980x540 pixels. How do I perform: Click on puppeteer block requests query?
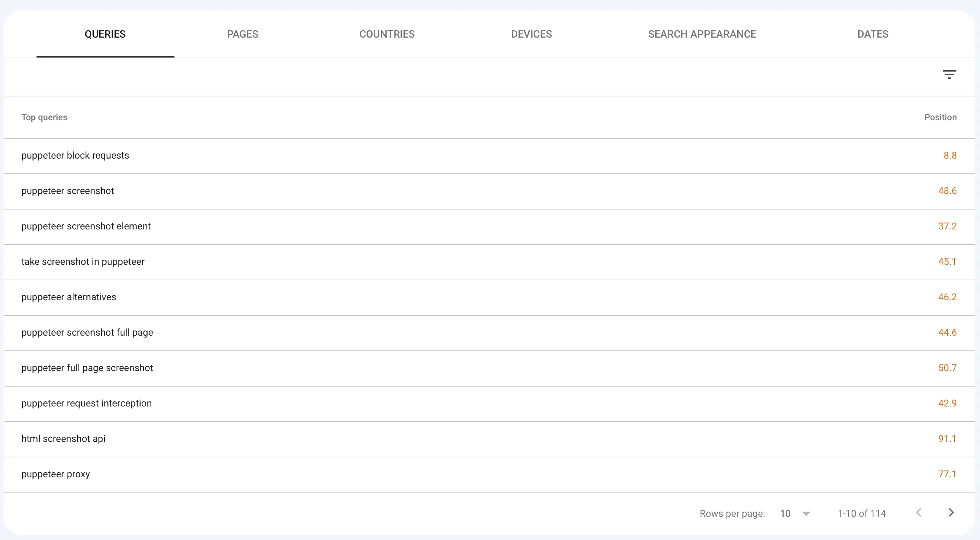(75, 155)
